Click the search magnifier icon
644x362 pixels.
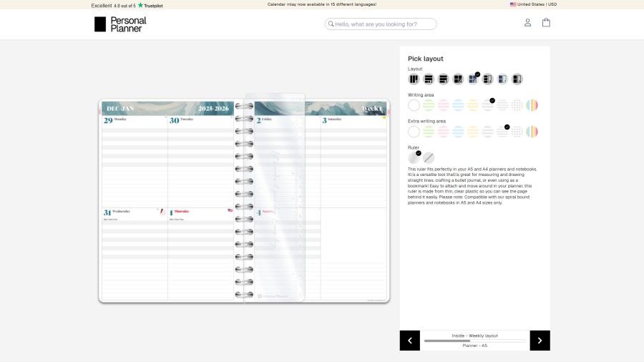tap(331, 24)
